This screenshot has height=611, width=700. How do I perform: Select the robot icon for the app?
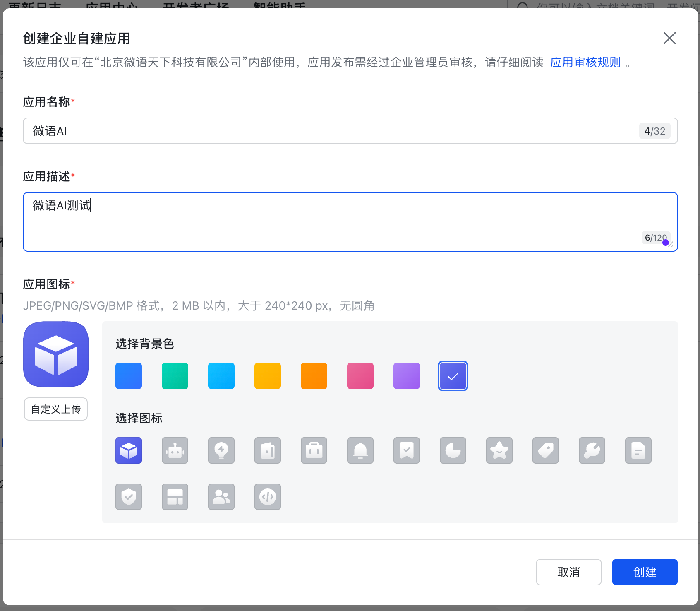tap(175, 450)
